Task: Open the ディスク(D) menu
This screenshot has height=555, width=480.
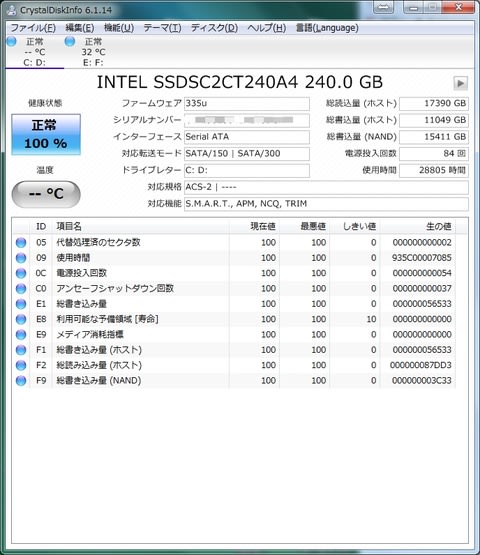Action: tap(214, 28)
